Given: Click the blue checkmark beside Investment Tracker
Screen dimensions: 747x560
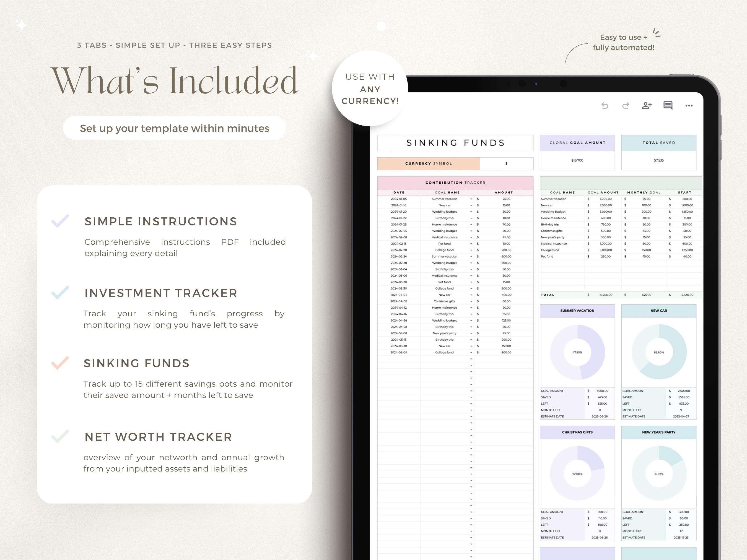Looking at the screenshot, I should (60, 293).
